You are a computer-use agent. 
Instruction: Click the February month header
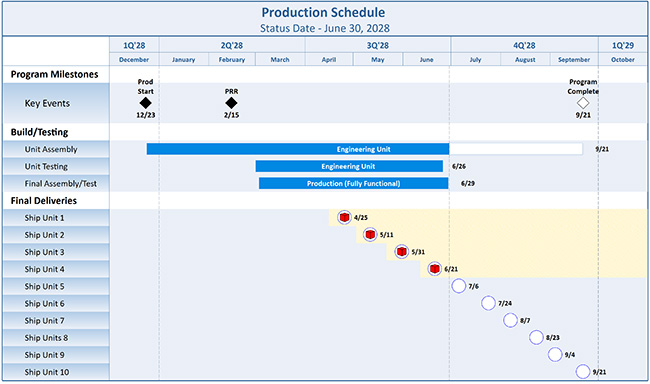(232, 60)
